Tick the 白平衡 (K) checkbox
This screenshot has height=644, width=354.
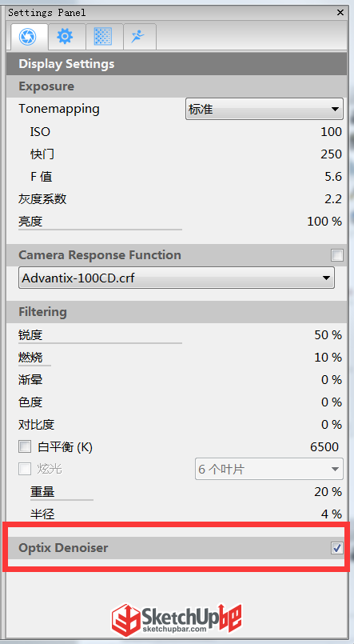(25, 446)
